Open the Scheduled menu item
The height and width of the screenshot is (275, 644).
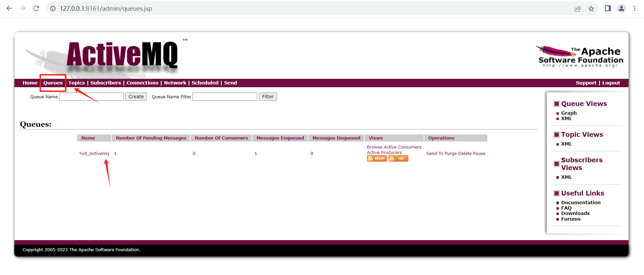pyautogui.click(x=205, y=83)
